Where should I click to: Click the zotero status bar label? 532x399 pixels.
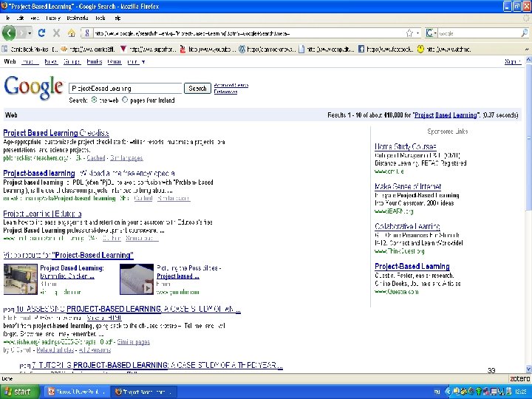(519, 378)
